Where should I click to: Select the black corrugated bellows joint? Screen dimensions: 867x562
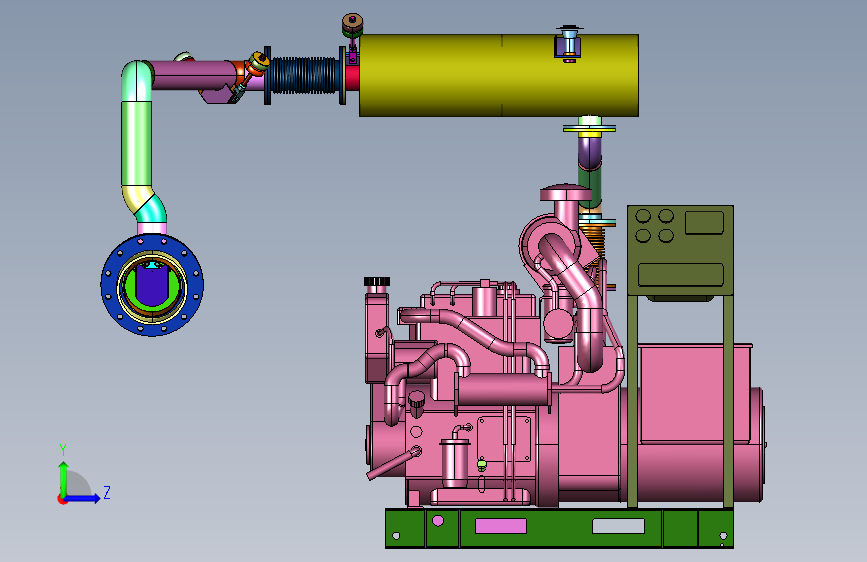pyautogui.click(x=304, y=76)
